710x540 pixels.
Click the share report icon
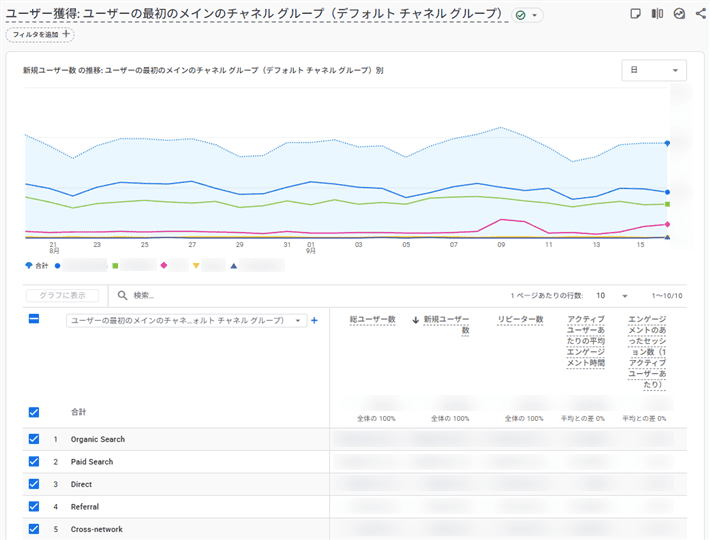700,14
